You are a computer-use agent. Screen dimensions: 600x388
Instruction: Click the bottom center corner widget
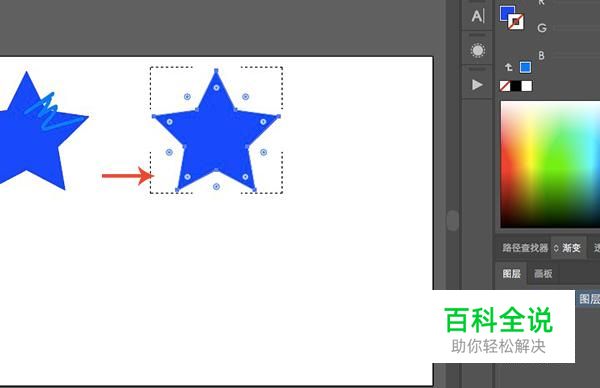pos(216,186)
